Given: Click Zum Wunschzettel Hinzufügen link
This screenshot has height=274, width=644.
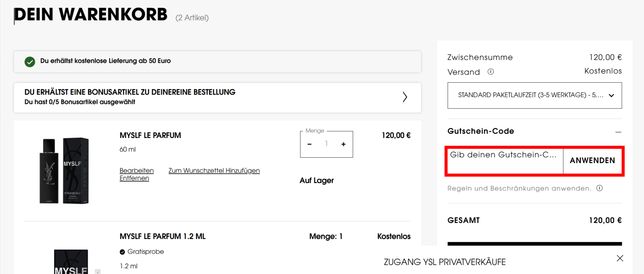Looking at the screenshot, I should point(214,171).
